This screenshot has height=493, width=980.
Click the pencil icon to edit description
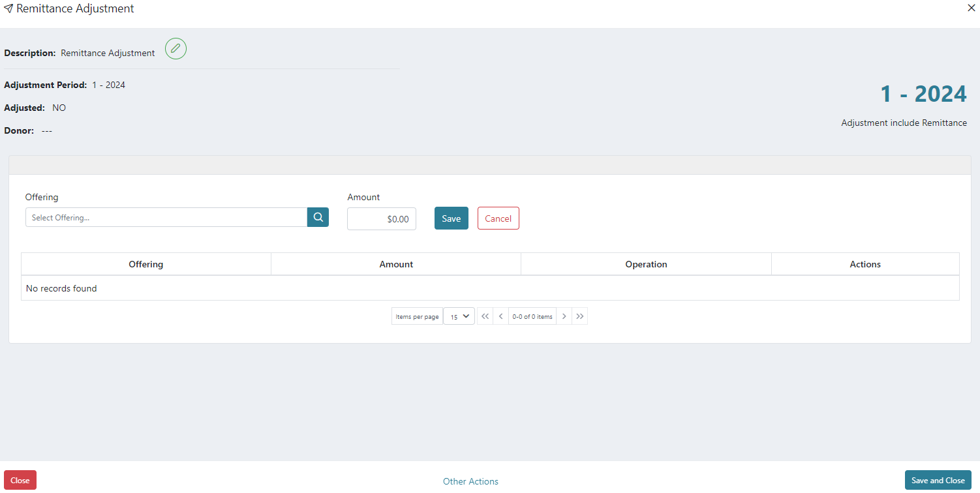pos(175,48)
